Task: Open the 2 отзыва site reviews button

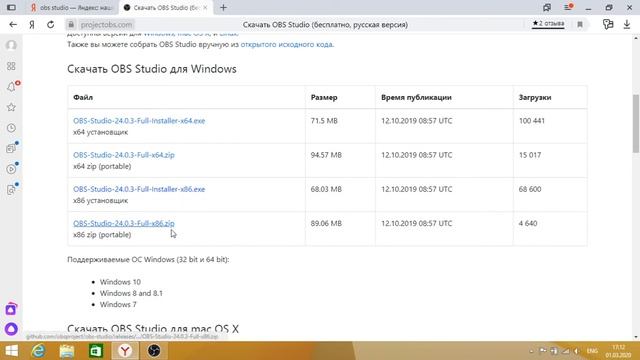Action: (548, 24)
